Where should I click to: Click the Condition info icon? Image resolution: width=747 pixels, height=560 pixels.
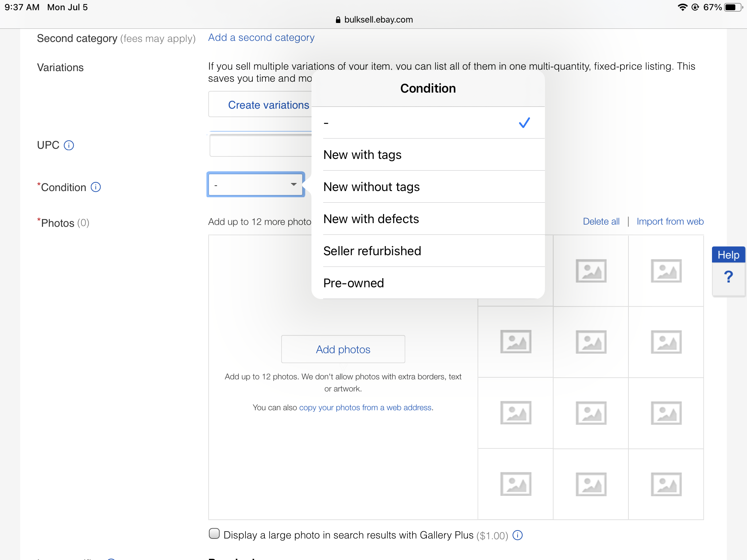click(96, 187)
